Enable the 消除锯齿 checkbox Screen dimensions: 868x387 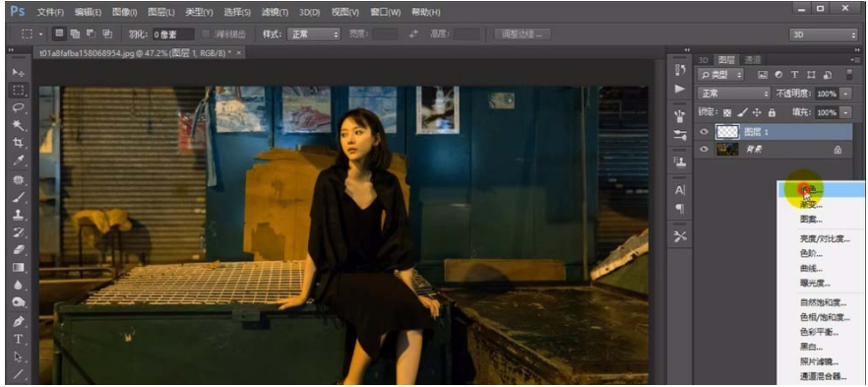point(206,34)
